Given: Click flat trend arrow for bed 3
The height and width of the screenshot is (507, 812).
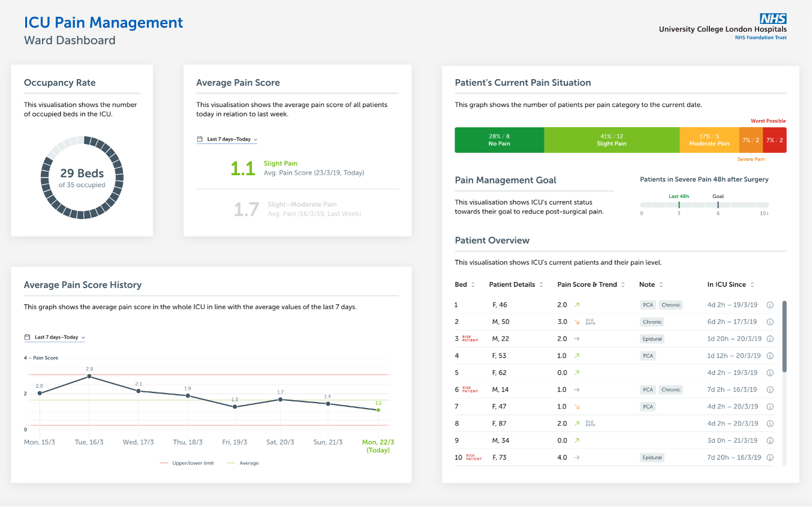Looking at the screenshot, I should (x=577, y=339).
